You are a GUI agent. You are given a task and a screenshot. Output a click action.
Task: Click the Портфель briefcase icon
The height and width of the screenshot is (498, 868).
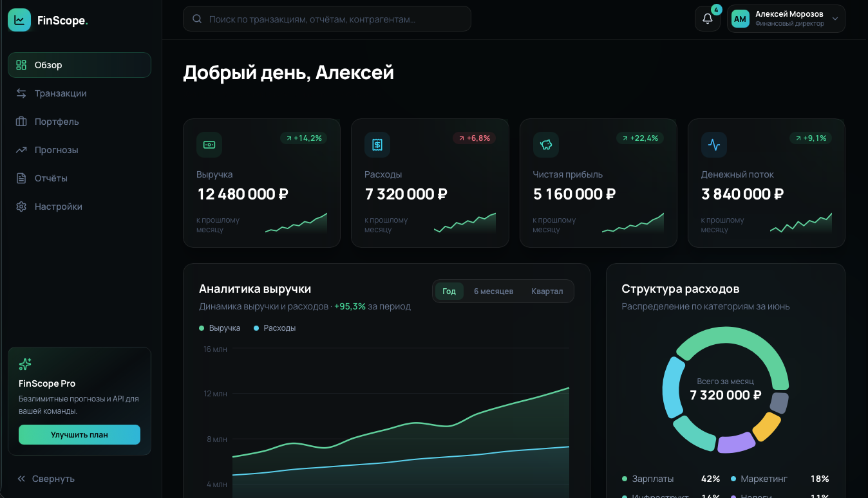point(21,122)
